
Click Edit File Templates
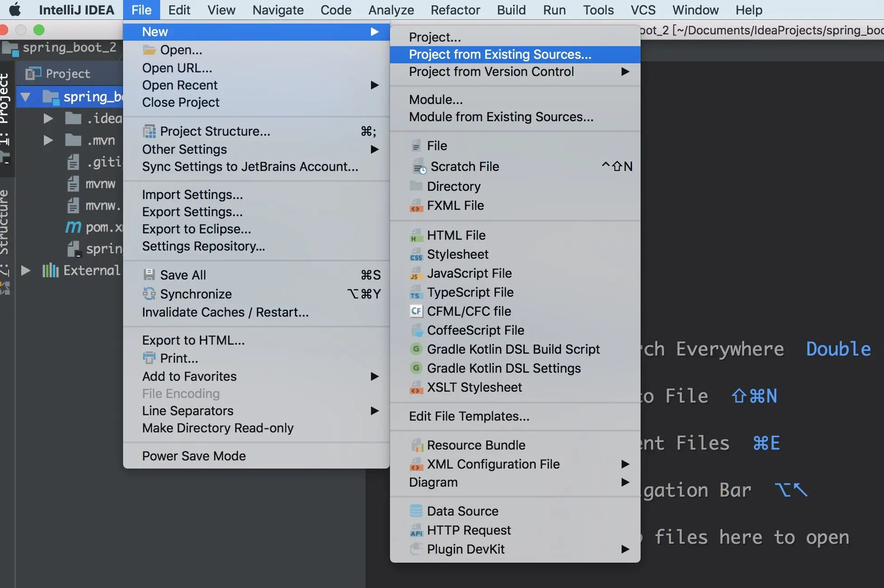pyautogui.click(x=469, y=416)
